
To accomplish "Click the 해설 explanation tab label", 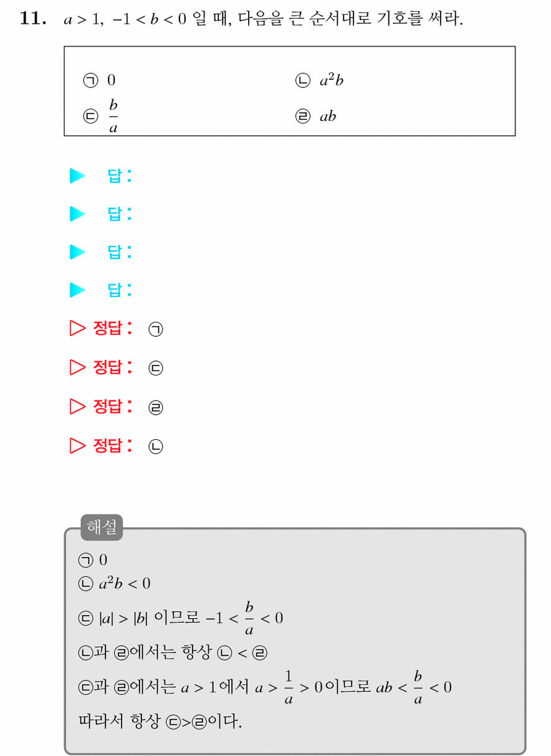I will 102,528.
